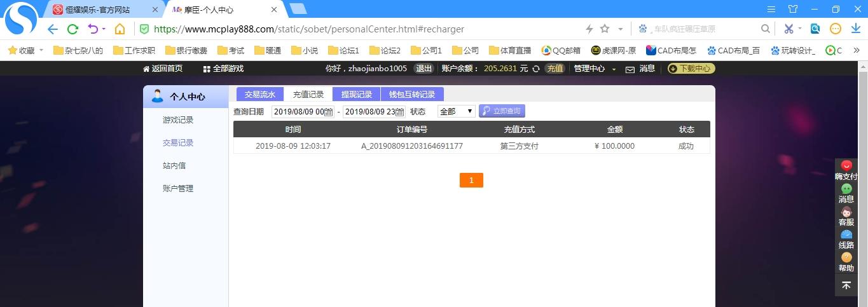The image size is (868, 307).
Task: Click the start date field 2019/08/09 00
Action: tap(303, 111)
